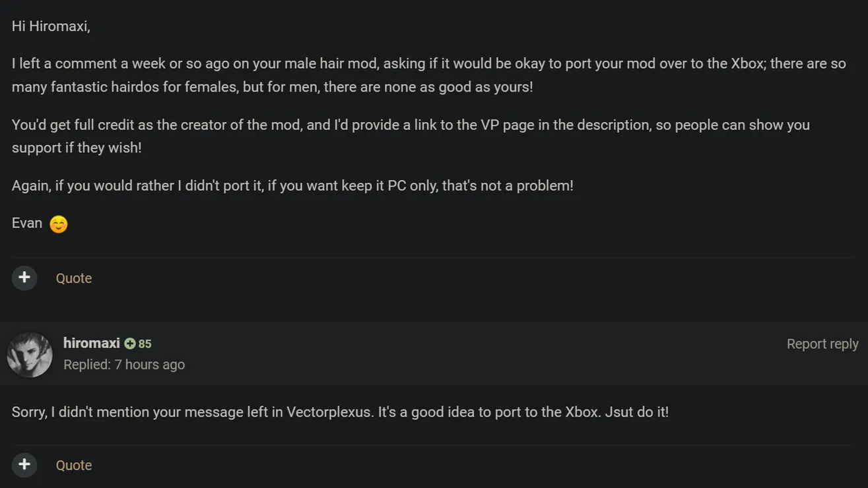Click the 'Evan' signature text

(27, 223)
